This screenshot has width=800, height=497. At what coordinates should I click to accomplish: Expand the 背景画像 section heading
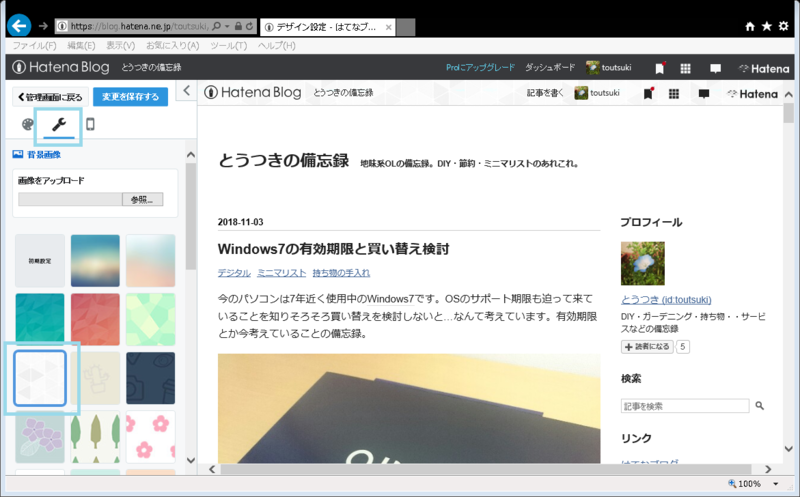click(37, 155)
